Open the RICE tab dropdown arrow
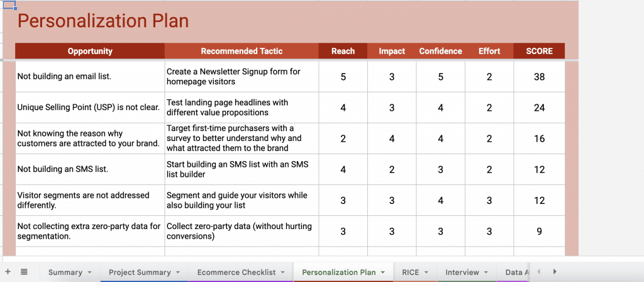The height and width of the screenshot is (282, 644). point(426,273)
